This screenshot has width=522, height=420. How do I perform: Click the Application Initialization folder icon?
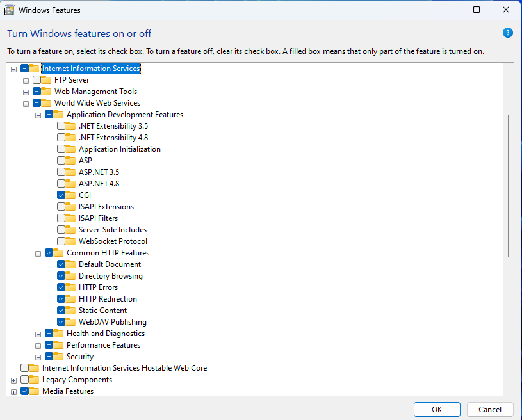(70, 149)
